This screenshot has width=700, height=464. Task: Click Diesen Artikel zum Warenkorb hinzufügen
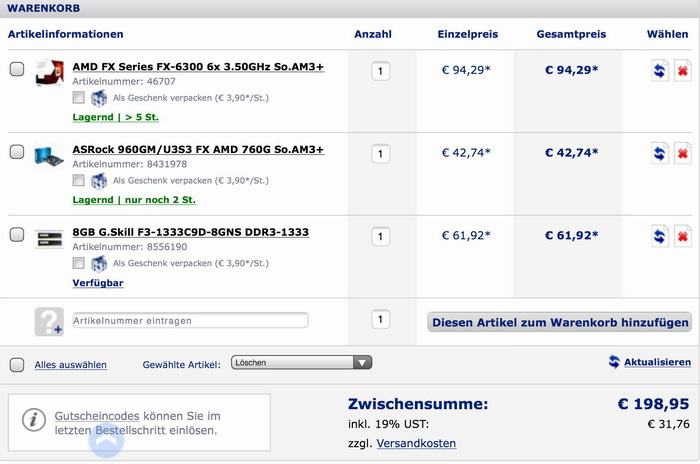(x=559, y=322)
